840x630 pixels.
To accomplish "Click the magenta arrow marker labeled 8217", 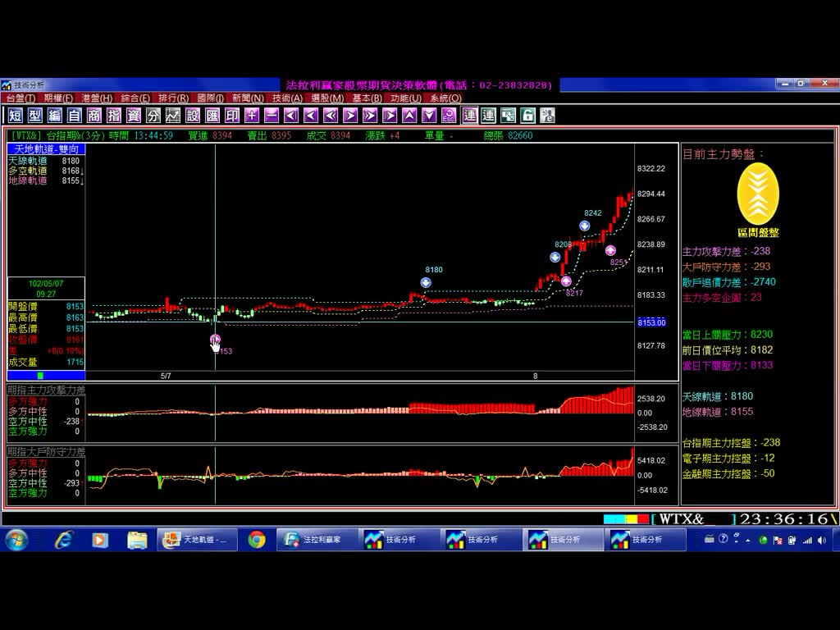I will click(x=566, y=281).
